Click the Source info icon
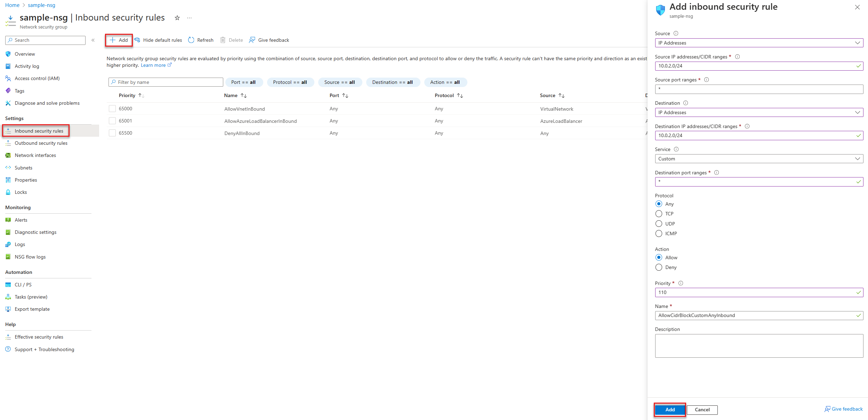Image resolution: width=868 pixels, height=420 pixels. pyautogui.click(x=676, y=33)
